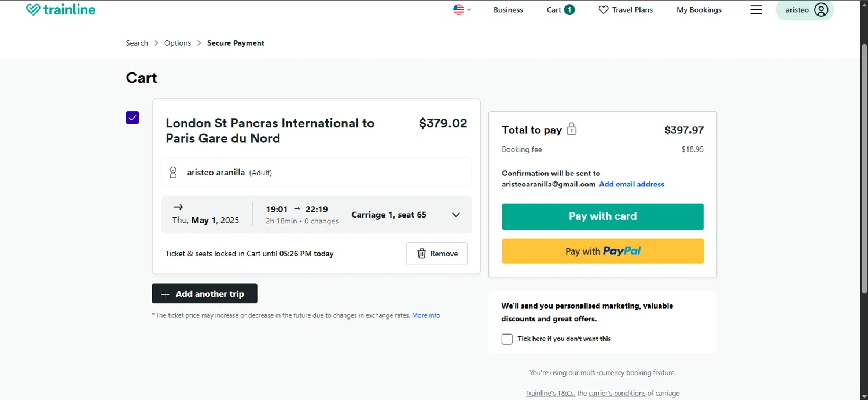
Task: Click the cart count badge
Action: coord(569,10)
